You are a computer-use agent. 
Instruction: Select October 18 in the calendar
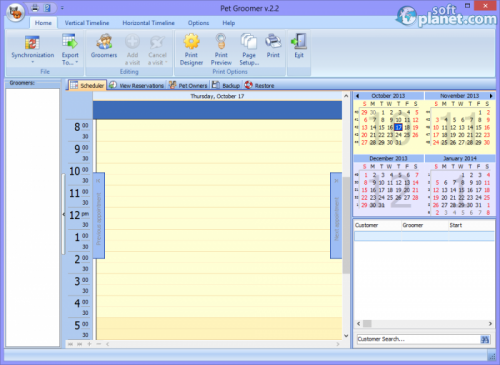point(407,127)
